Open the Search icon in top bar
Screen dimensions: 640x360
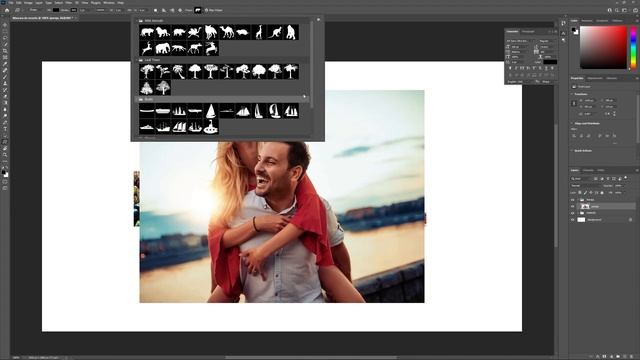pyautogui.click(x=617, y=10)
